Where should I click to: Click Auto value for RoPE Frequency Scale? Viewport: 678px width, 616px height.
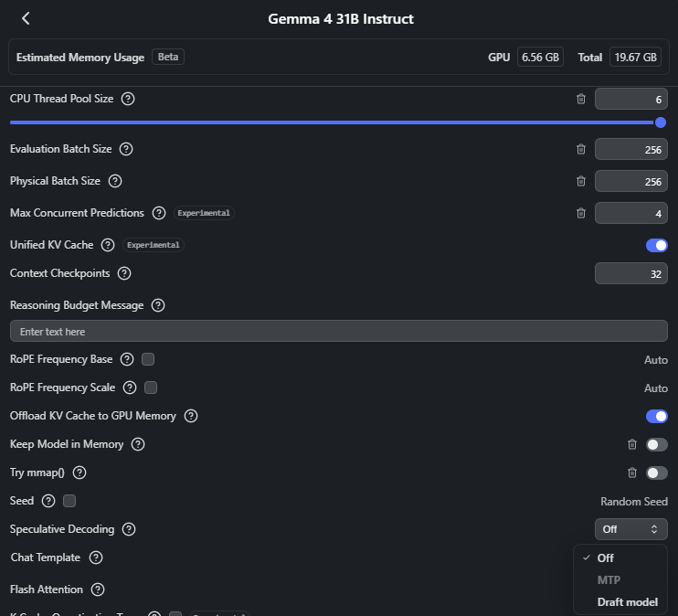(x=655, y=388)
